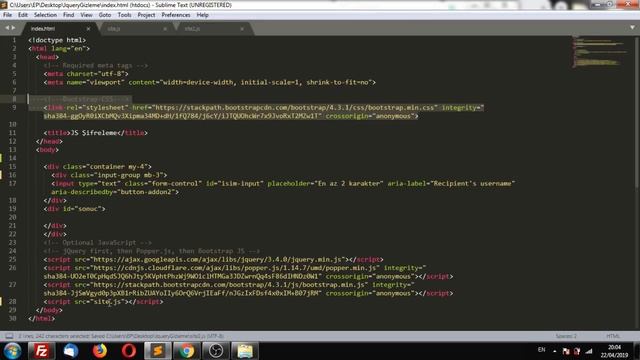Image resolution: width=640 pixels, height=360 pixels.
Task: Open FileZilla from the taskbar
Action: click(x=41, y=351)
